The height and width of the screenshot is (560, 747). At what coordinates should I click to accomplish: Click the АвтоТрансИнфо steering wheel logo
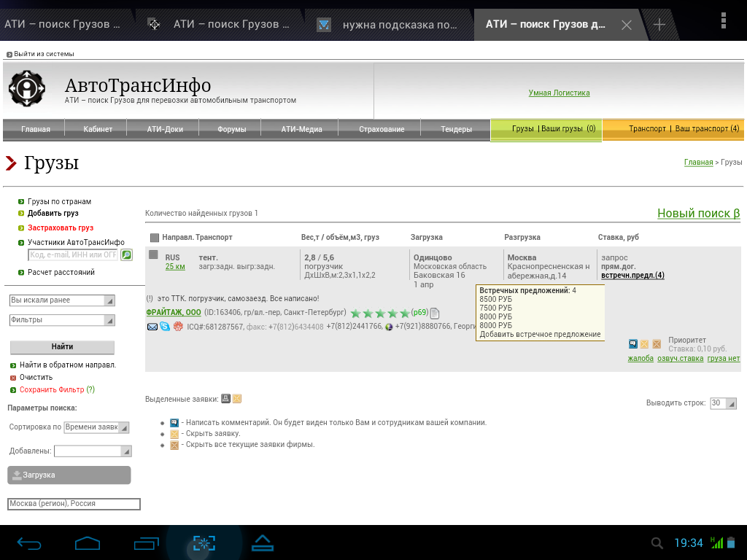[x=27, y=88]
